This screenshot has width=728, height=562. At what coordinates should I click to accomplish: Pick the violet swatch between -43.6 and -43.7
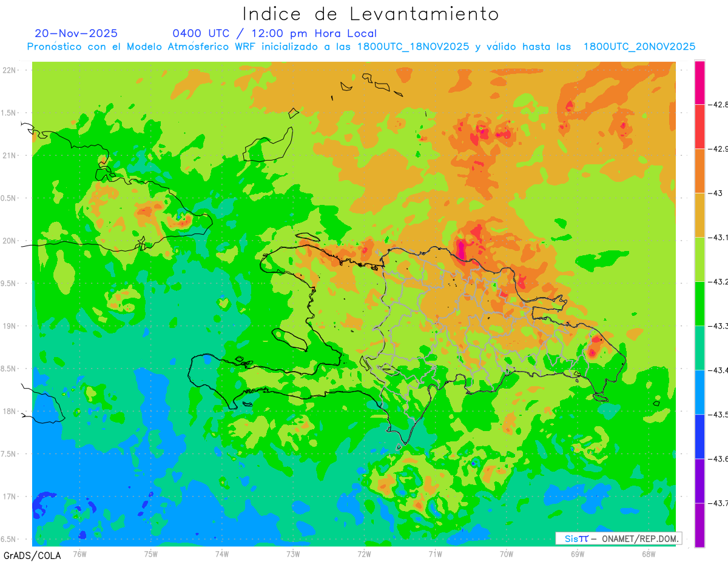(699, 481)
